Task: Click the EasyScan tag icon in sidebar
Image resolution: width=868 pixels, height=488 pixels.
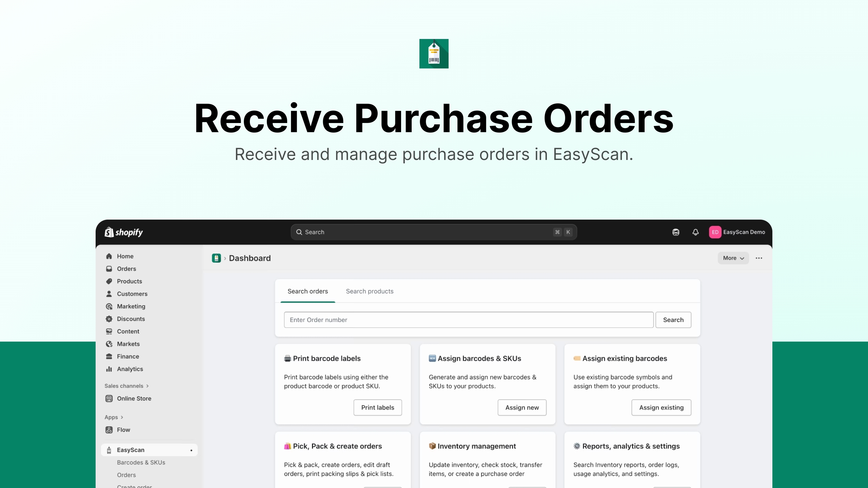Action: coord(109,450)
